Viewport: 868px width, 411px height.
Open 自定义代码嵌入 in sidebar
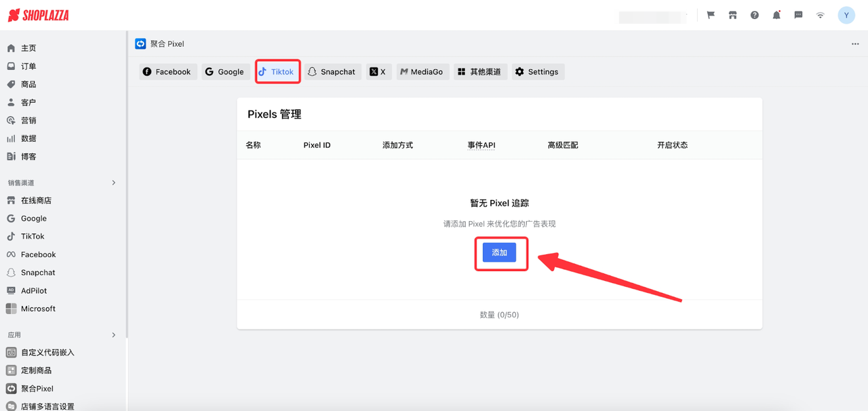coord(47,352)
